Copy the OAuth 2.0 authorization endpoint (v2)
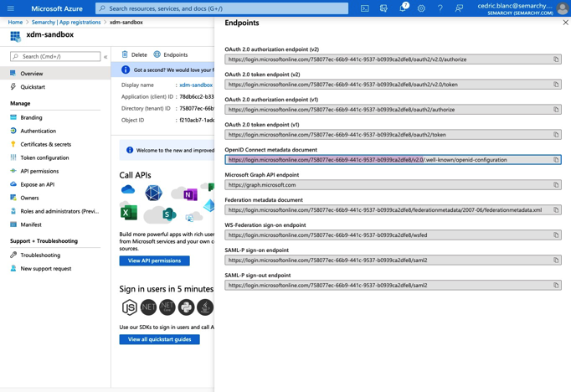Screen dimensions: 571x392 pos(556,59)
